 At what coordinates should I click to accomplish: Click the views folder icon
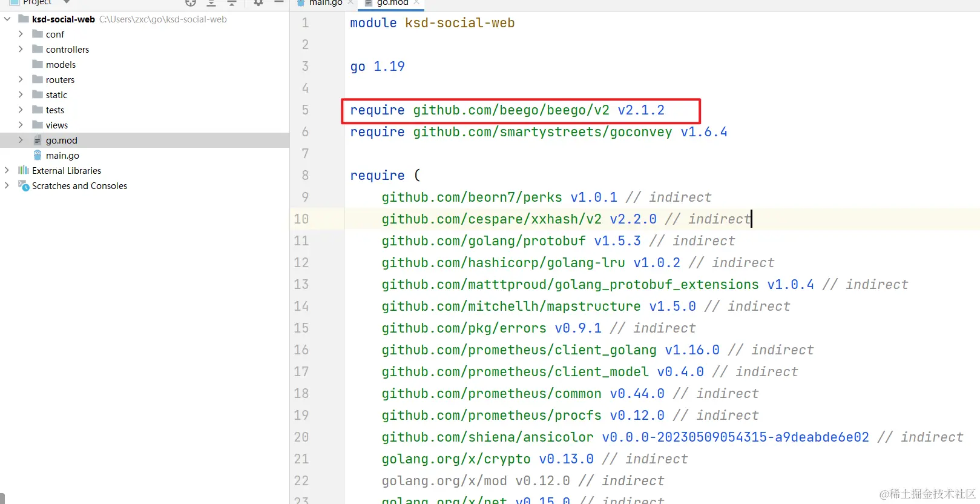38,125
